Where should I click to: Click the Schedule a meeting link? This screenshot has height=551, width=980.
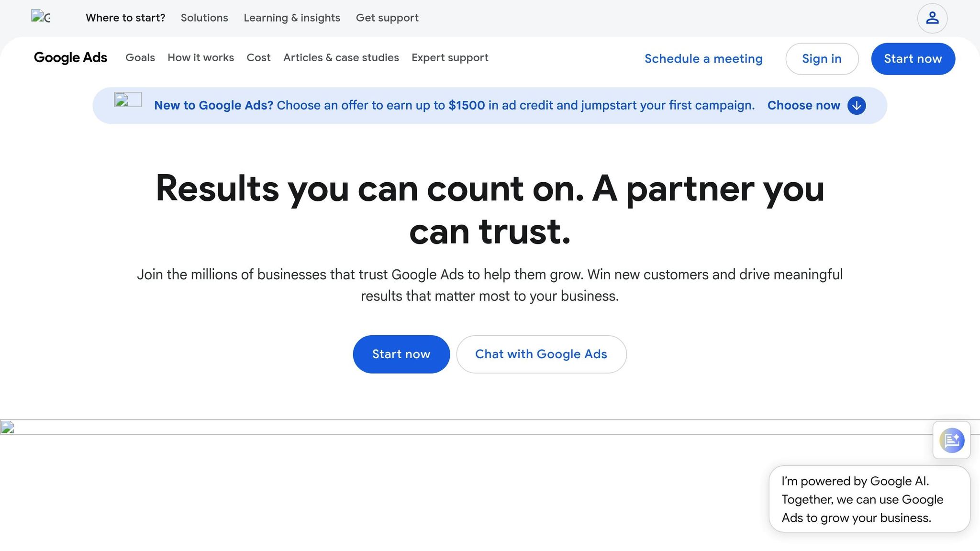[x=703, y=58]
